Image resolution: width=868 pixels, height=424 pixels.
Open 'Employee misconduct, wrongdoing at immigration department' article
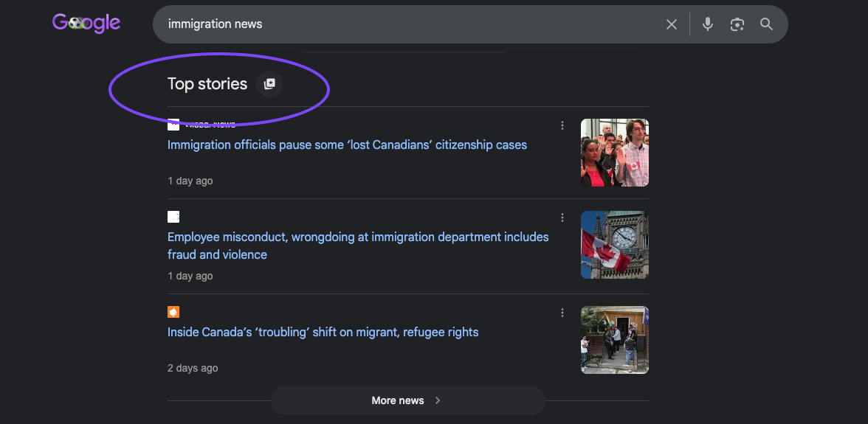[x=358, y=246]
